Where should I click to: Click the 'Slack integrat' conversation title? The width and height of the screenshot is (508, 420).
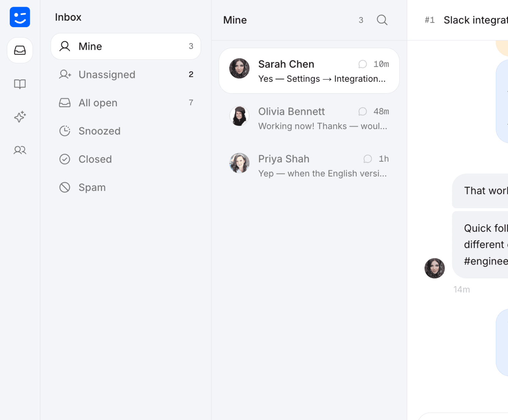(x=476, y=20)
